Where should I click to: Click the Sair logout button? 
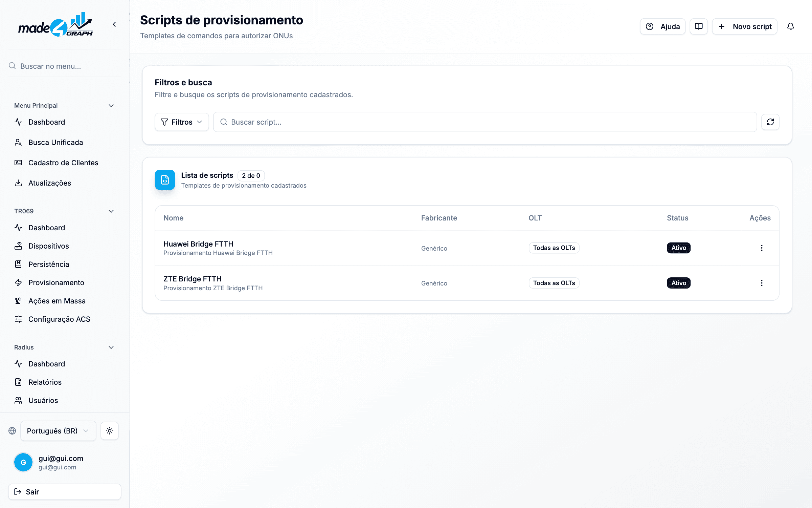click(65, 492)
